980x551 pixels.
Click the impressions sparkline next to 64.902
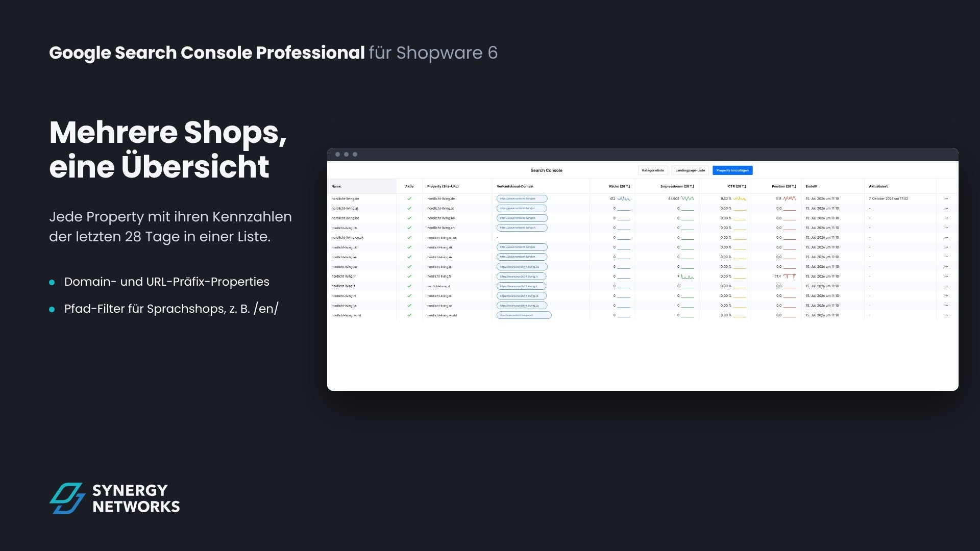click(688, 198)
